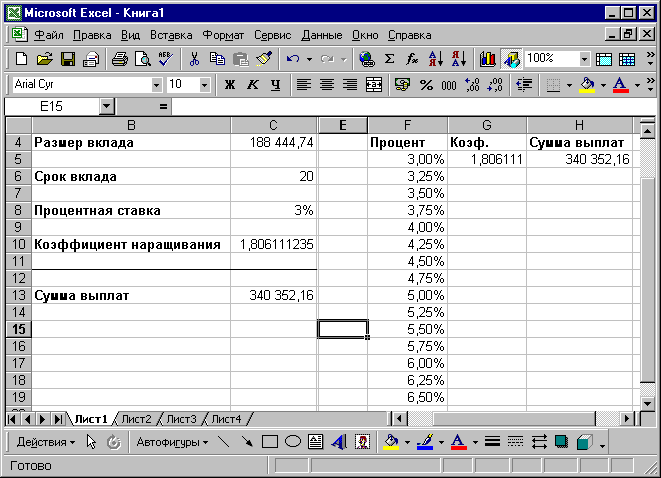Open the Данные menu

click(x=322, y=35)
